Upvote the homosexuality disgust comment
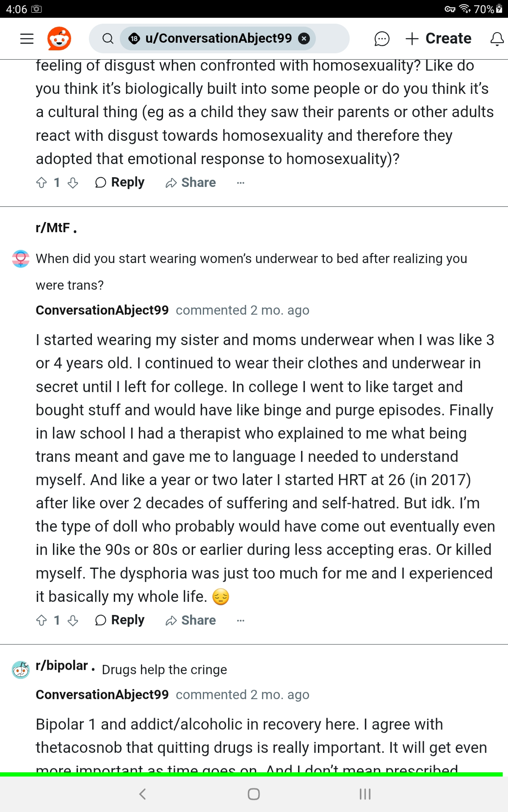 tap(41, 183)
